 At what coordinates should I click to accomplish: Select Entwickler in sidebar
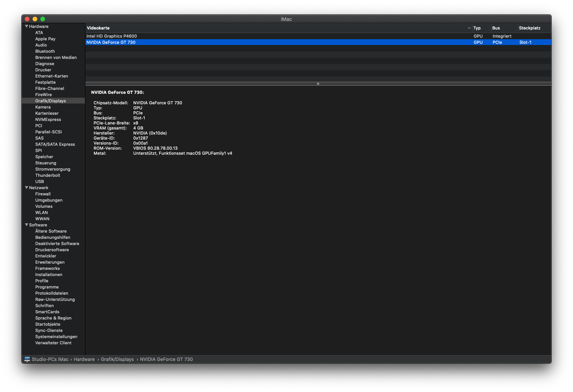point(46,256)
